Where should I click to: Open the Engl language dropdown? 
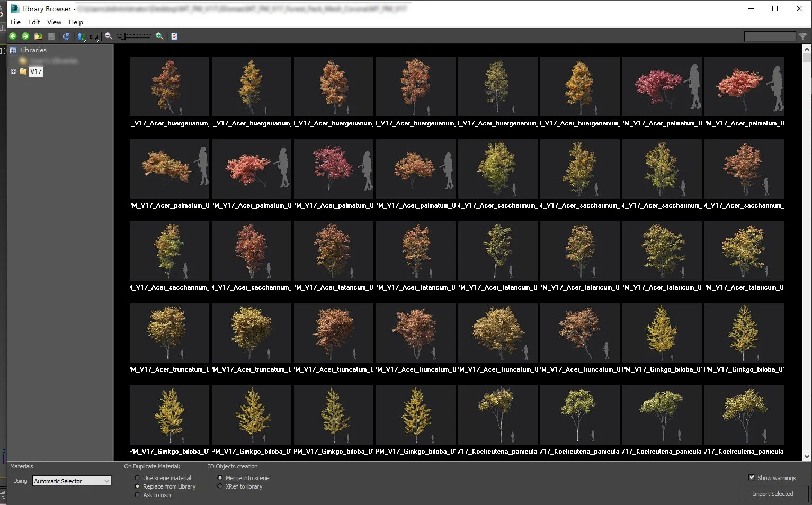point(93,37)
